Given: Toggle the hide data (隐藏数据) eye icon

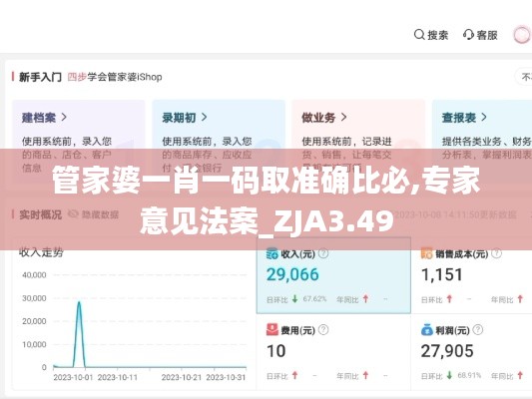Looking at the screenshot, I should click(73, 213).
